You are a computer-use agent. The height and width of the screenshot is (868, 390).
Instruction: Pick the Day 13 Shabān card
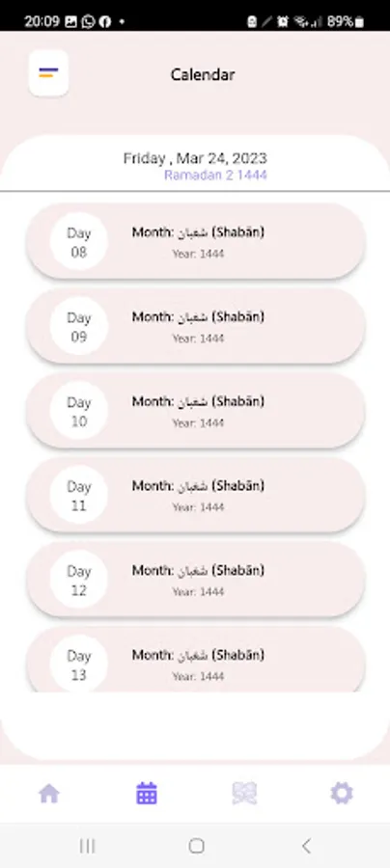tap(196, 659)
